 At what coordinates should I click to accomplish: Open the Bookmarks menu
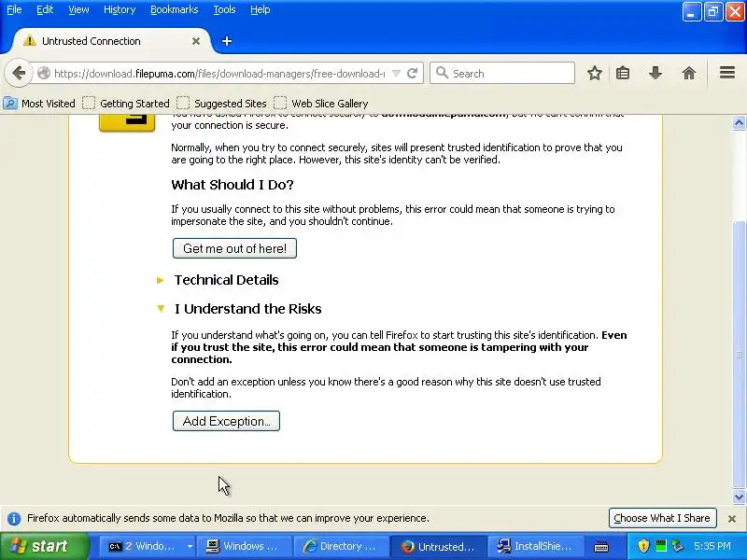[x=175, y=9]
